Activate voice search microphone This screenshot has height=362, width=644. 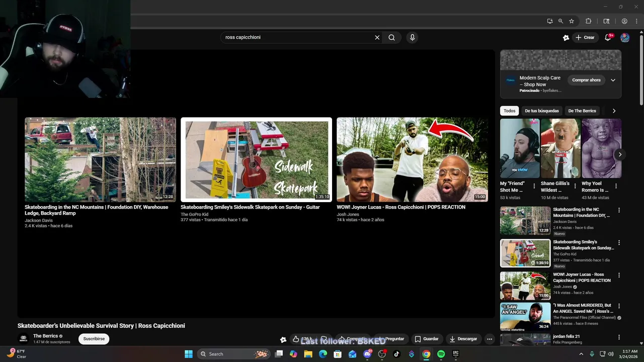[x=412, y=37]
